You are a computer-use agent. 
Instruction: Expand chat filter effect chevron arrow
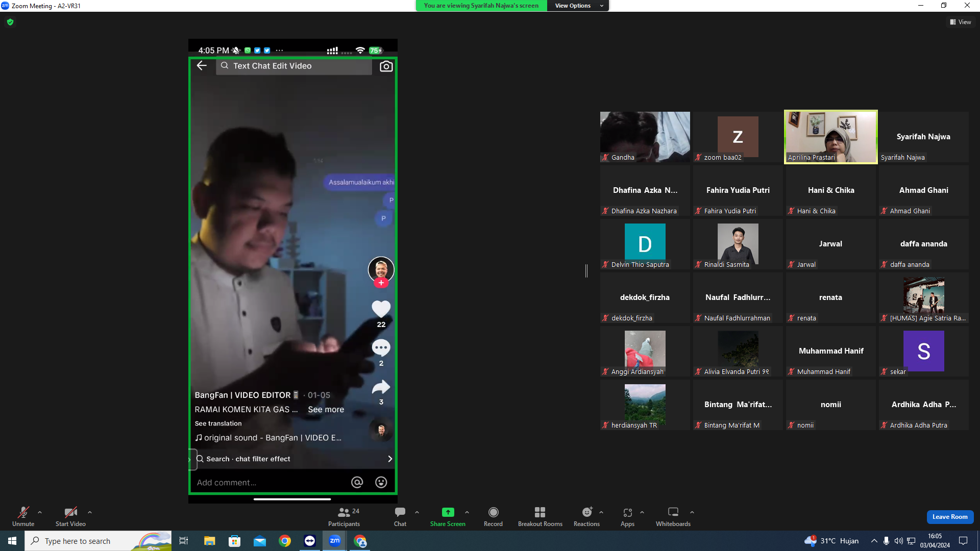click(x=390, y=459)
